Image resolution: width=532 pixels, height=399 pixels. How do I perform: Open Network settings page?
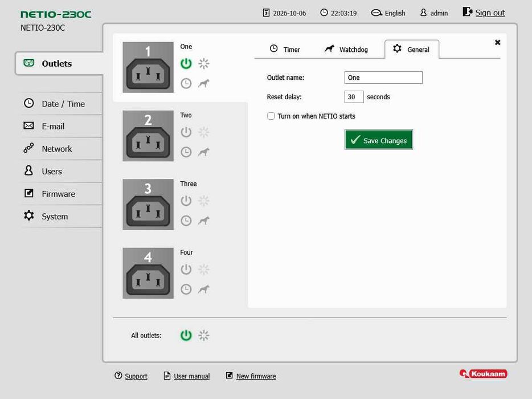pyautogui.click(x=62, y=149)
